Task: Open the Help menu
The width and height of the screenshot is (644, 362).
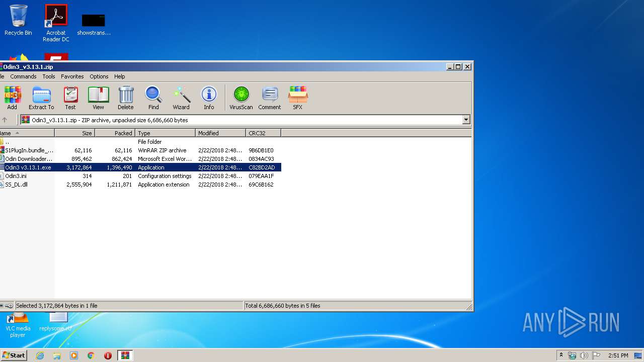Action: [x=120, y=76]
